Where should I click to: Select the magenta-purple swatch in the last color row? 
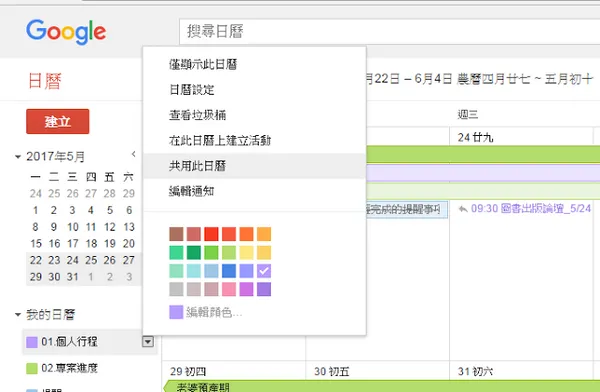[x=246, y=289]
